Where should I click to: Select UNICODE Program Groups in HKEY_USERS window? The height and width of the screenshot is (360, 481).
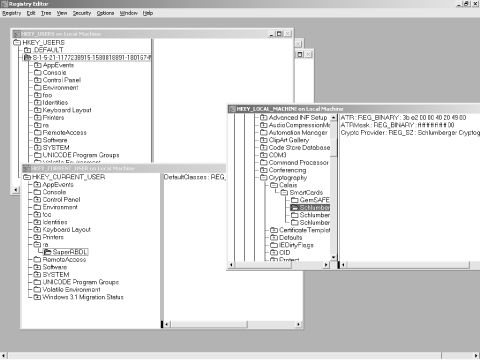(81, 155)
